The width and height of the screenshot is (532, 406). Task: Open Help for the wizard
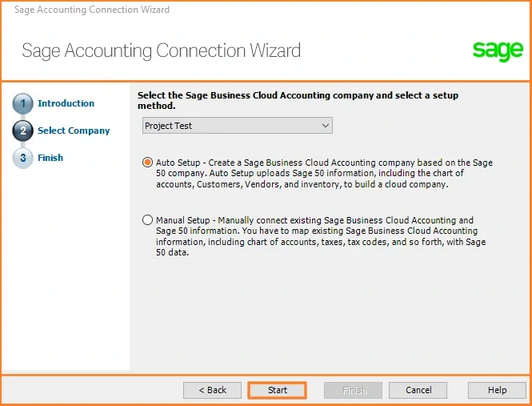(x=497, y=390)
